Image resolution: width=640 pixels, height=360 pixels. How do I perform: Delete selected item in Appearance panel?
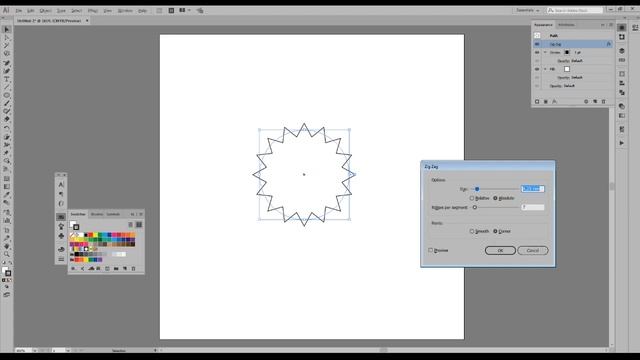click(604, 102)
